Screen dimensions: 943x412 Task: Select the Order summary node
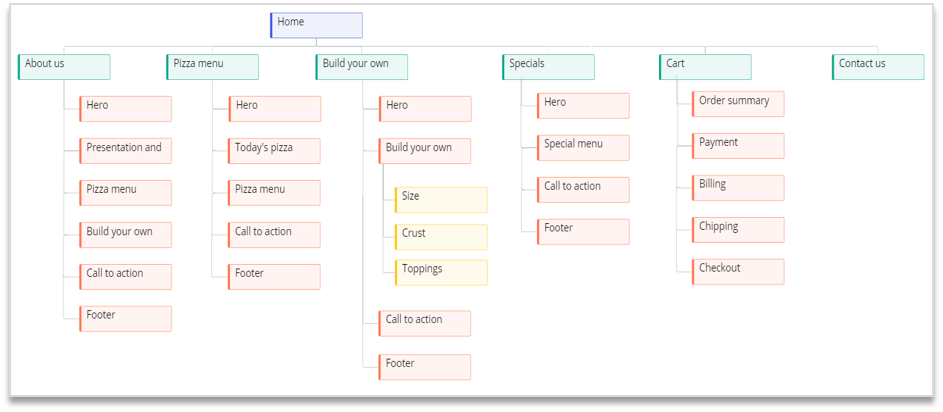(x=738, y=104)
